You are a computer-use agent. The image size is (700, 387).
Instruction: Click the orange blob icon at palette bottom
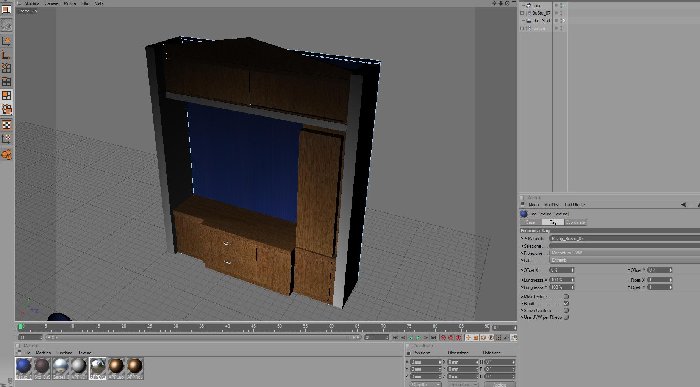(x=6, y=155)
